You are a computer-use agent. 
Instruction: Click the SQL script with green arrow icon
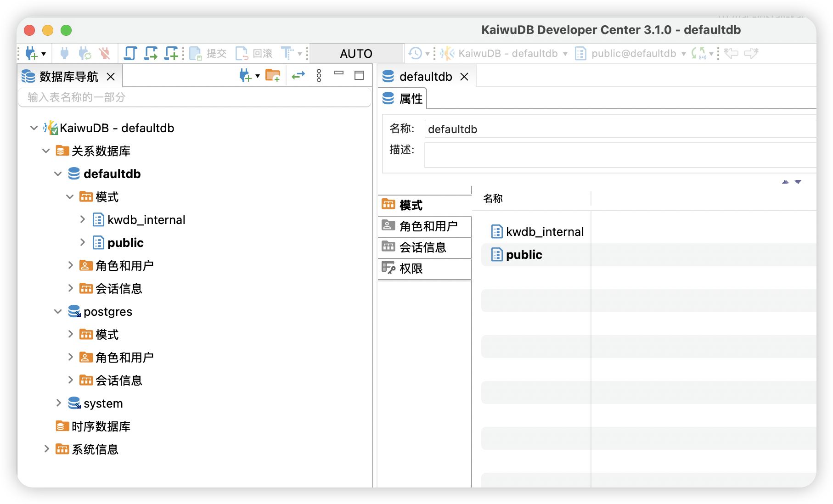pos(151,54)
